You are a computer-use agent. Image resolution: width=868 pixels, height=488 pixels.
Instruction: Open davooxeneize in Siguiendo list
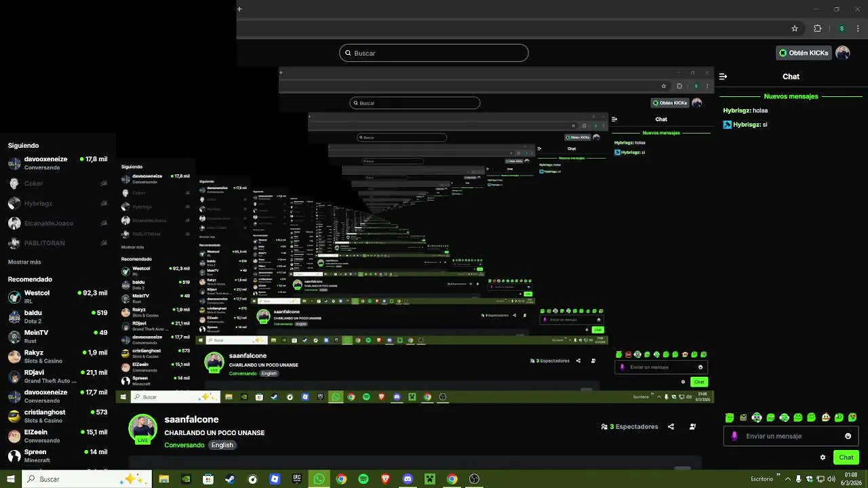[58, 163]
